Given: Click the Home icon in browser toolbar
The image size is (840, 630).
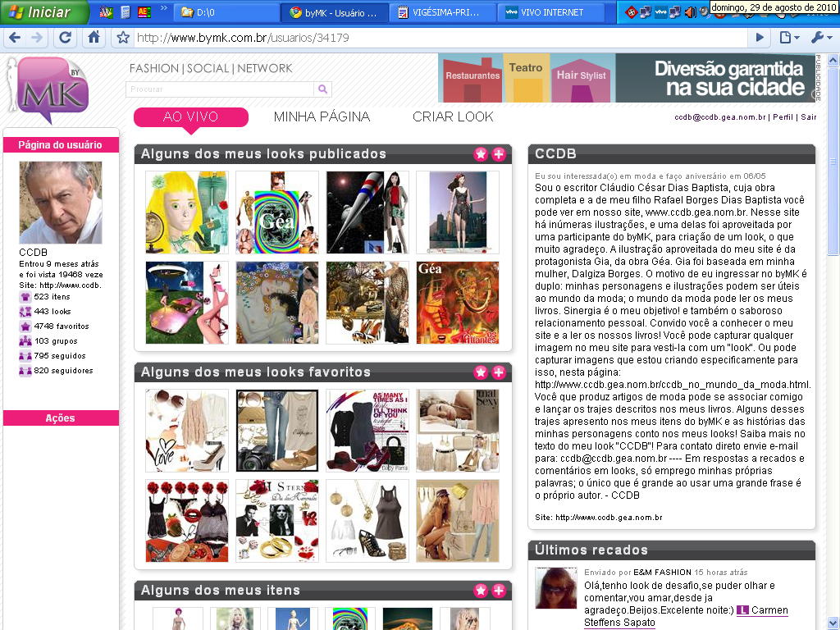Looking at the screenshot, I should tap(94, 38).
